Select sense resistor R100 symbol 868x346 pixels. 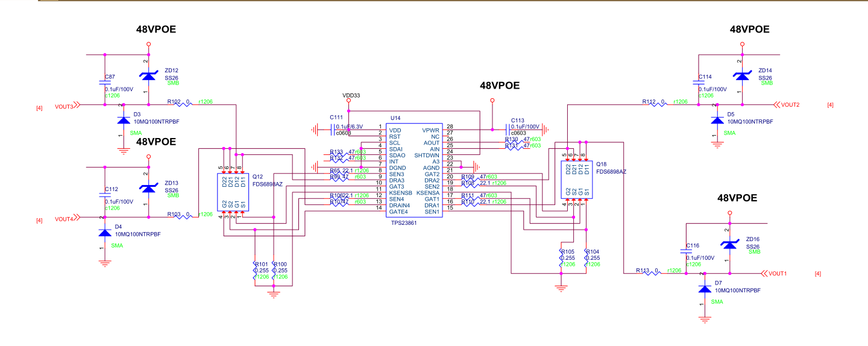click(274, 271)
